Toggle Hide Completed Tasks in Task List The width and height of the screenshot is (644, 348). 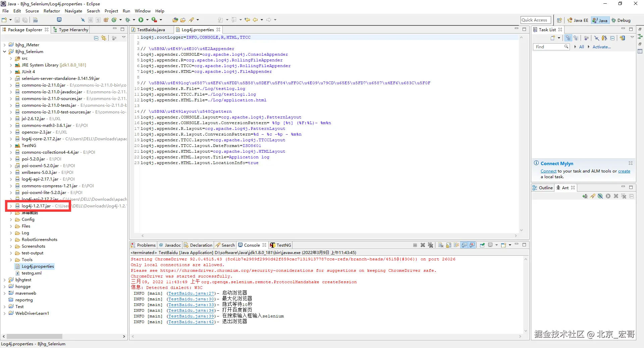click(x=597, y=38)
